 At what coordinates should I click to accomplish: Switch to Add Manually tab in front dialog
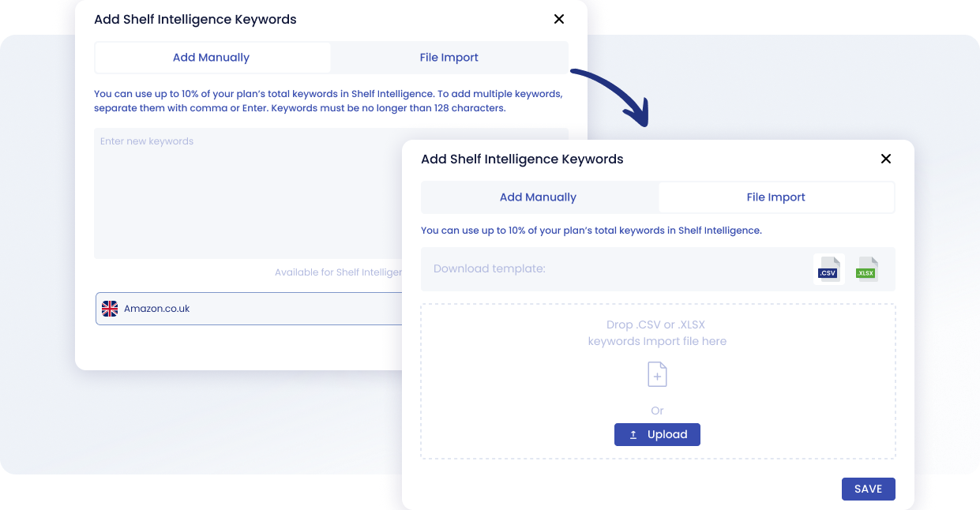coord(539,197)
